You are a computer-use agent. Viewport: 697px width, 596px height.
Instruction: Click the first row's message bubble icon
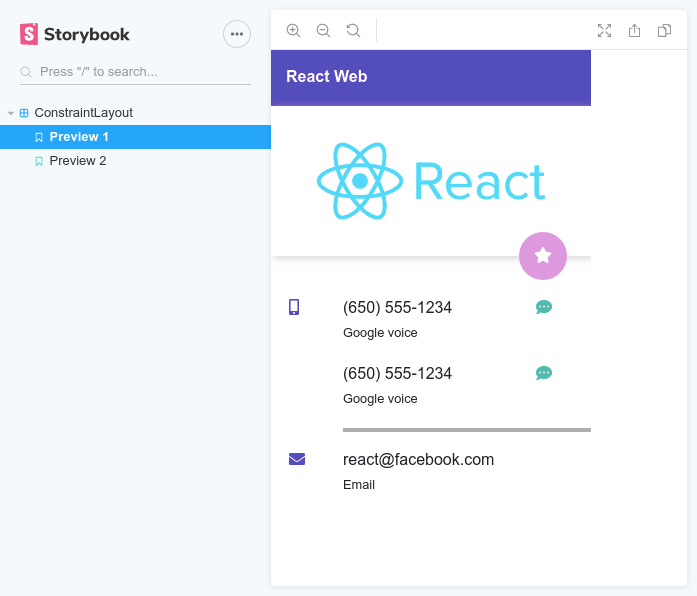pos(544,307)
